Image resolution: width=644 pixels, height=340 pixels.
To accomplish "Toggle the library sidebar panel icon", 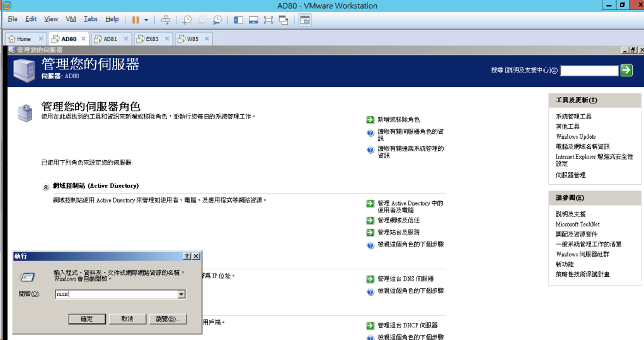I will pos(239,20).
